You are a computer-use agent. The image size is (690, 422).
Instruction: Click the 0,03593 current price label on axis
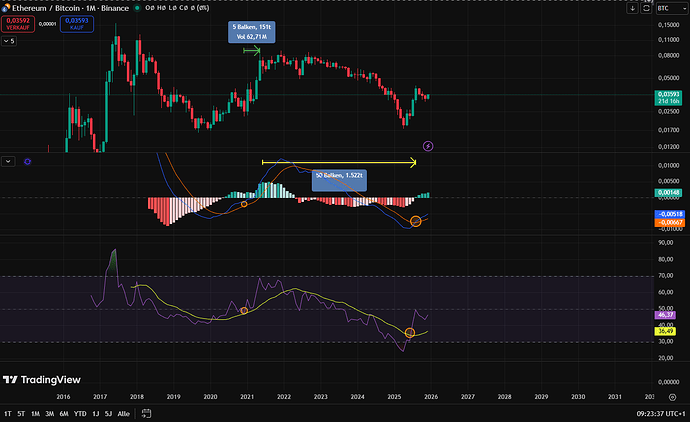669,95
